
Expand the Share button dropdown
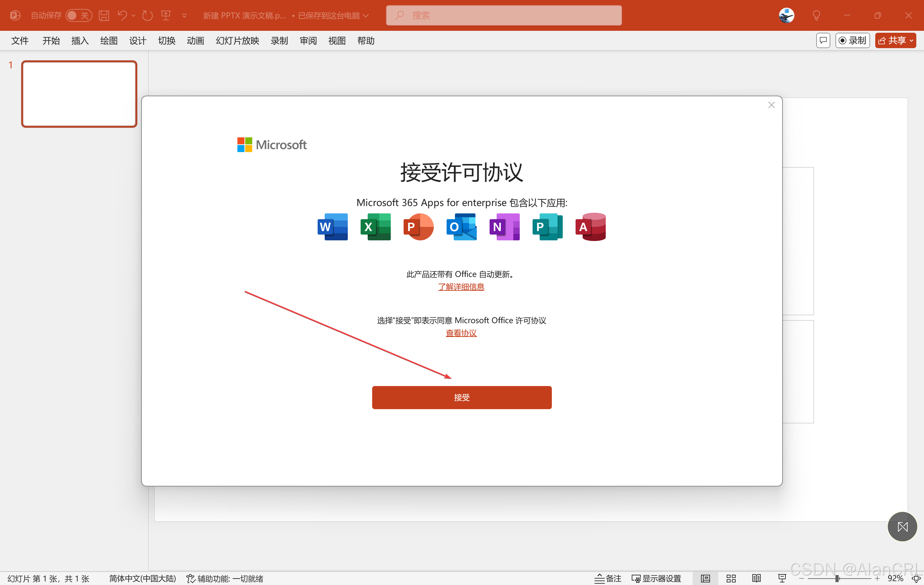click(911, 40)
